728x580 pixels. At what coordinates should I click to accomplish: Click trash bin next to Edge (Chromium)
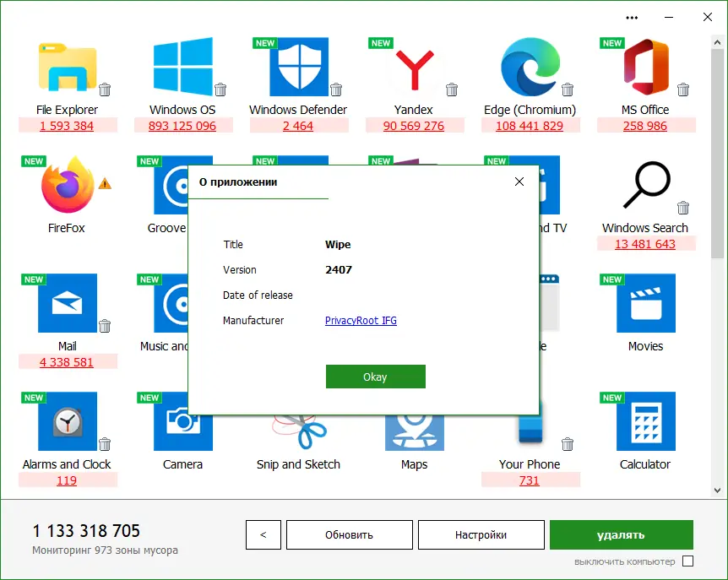click(x=568, y=89)
